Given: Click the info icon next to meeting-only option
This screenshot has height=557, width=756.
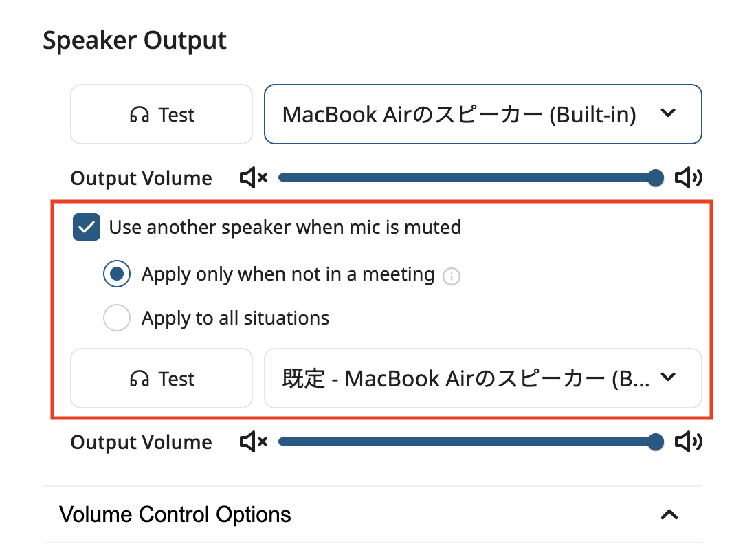Looking at the screenshot, I should coord(453,276).
